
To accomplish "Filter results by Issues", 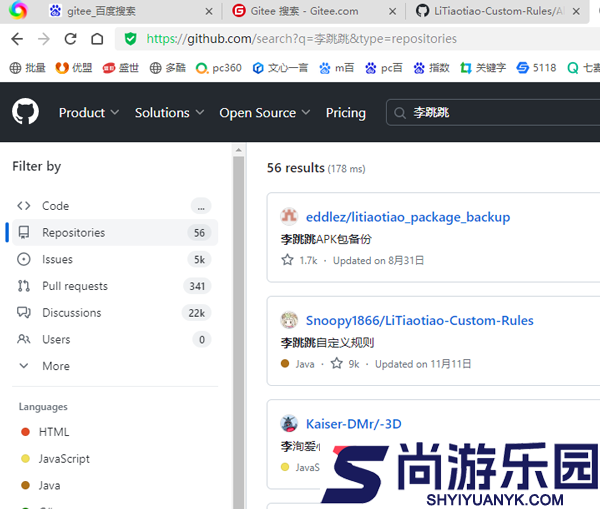I will (x=115, y=259).
